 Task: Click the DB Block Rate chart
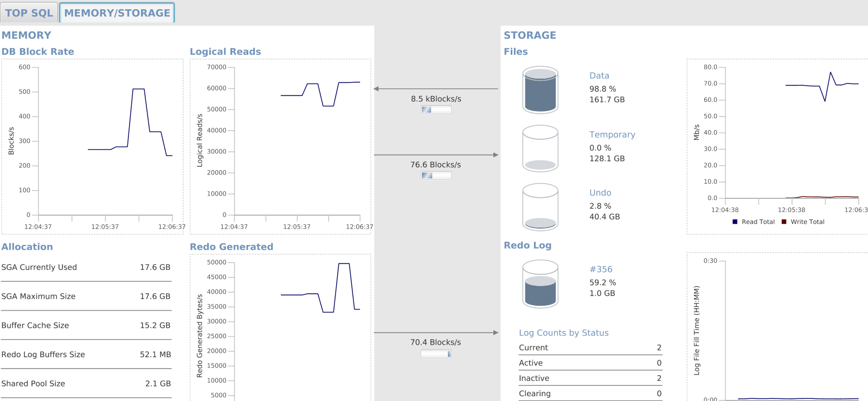click(92, 146)
